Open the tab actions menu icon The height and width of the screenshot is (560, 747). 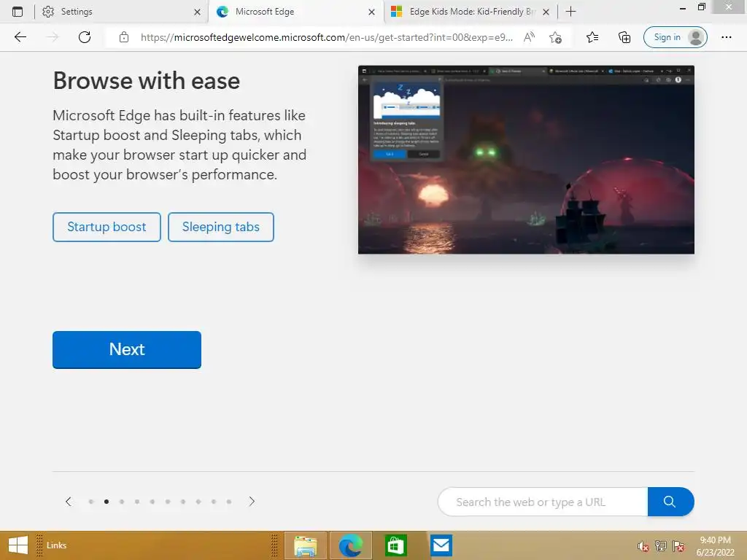[x=18, y=12]
